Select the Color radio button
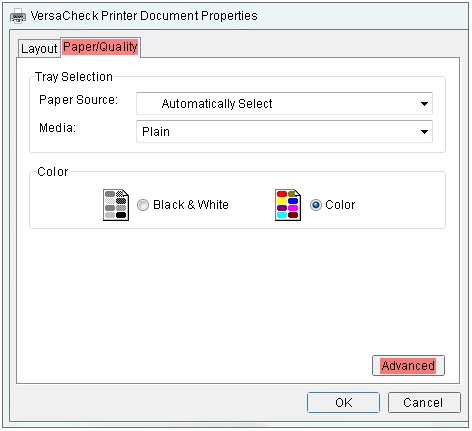This screenshot has width=472, height=431. (x=316, y=205)
